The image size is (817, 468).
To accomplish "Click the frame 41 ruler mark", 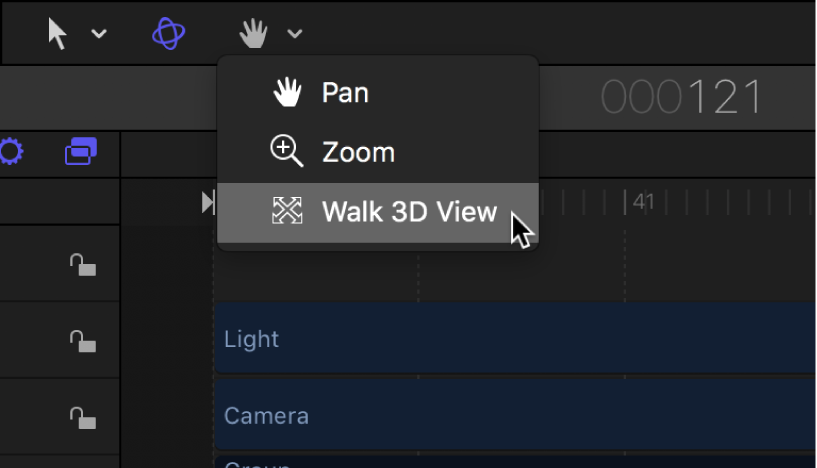I will click(627, 203).
